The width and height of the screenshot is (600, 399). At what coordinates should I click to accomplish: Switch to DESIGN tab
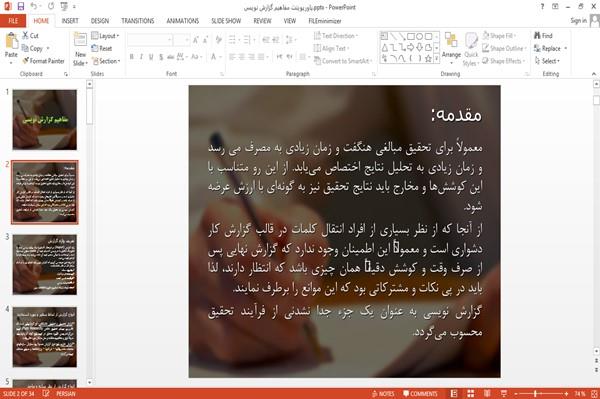(100, 21)
